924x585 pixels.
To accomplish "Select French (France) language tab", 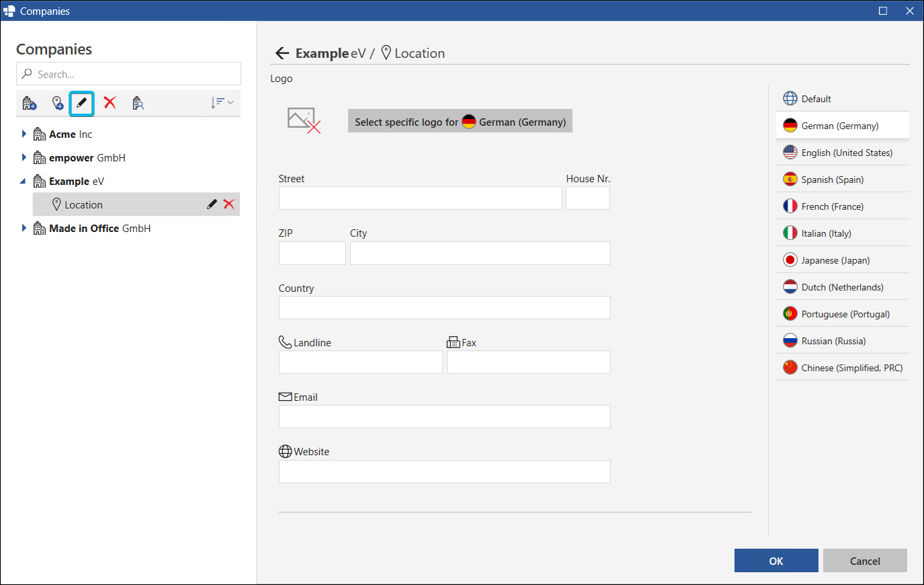I will (843, 206).
